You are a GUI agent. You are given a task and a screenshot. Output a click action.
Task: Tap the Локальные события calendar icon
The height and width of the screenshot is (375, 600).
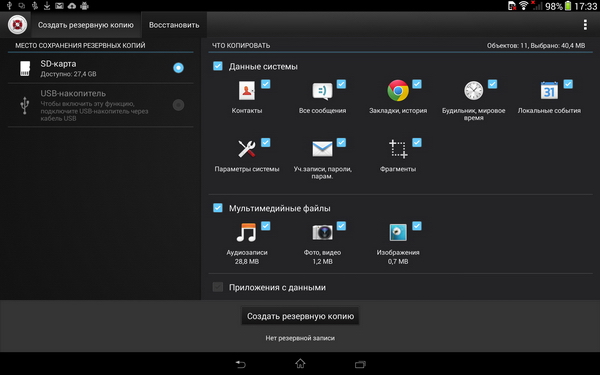pyautogui.click(x=549, y=91)
